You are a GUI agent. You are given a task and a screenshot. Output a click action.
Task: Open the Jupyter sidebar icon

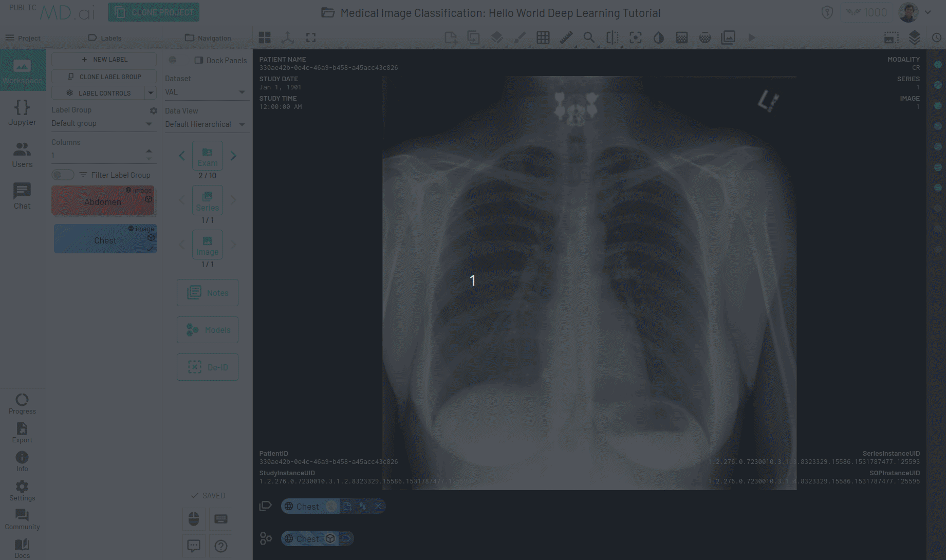click(x=22, y=113)
